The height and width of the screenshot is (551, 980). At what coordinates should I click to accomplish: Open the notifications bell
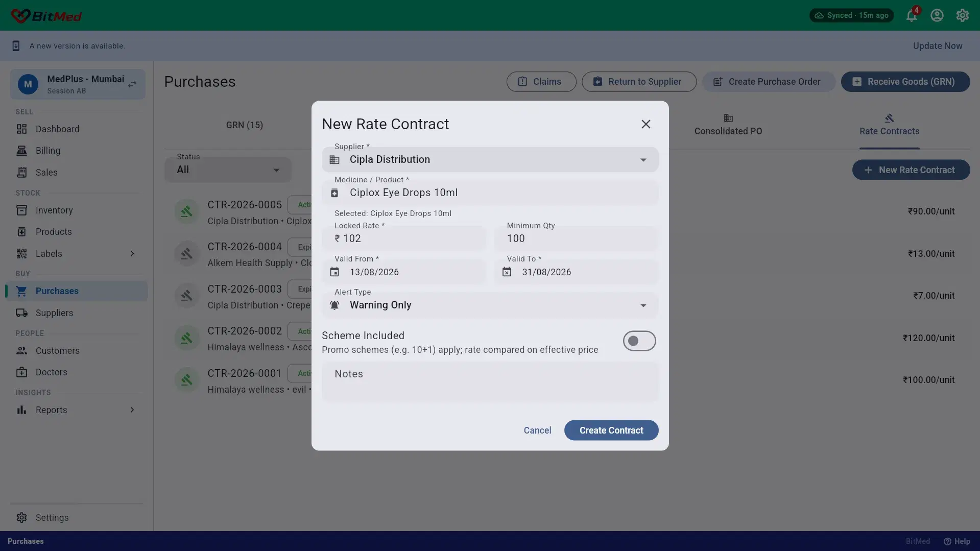pos(912,15)
